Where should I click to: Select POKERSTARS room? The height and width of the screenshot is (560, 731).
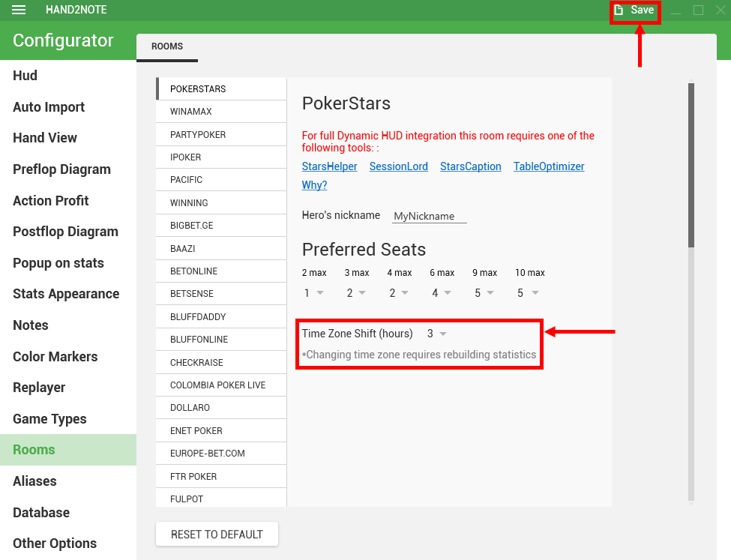tap(221, 89)
